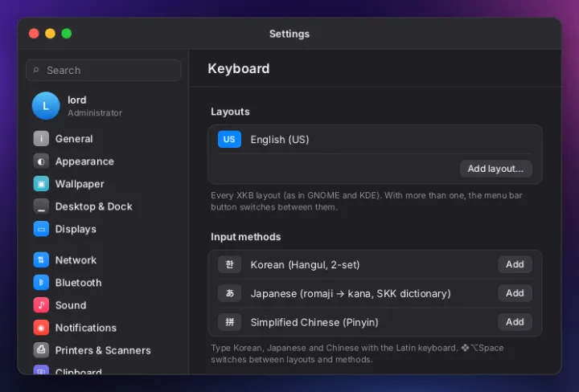
Task: Click the Korean Hangul glyph icon
Action: click(229, 264)
